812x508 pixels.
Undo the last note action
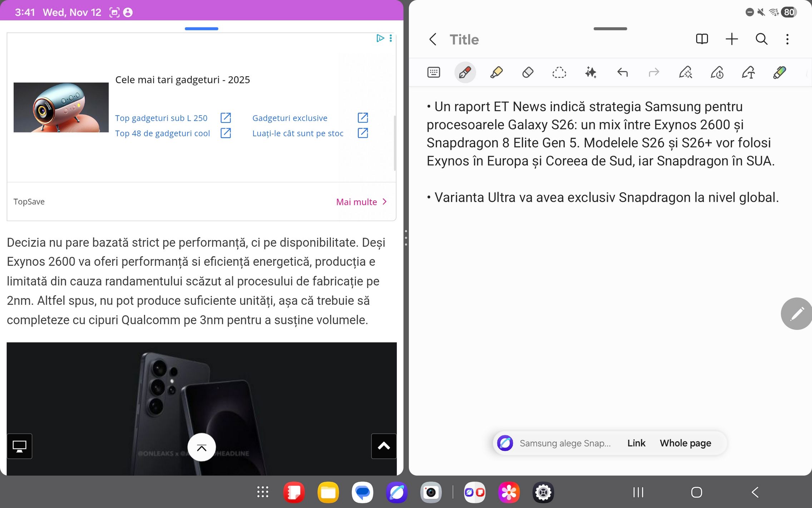[622, 73]
